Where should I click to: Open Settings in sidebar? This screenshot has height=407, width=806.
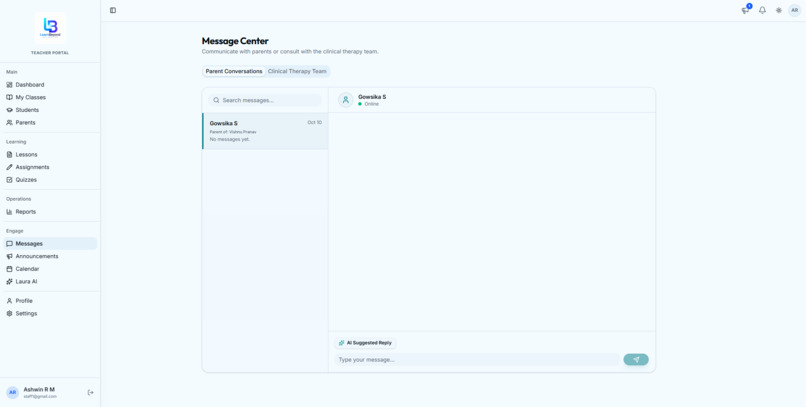point(50,313)
